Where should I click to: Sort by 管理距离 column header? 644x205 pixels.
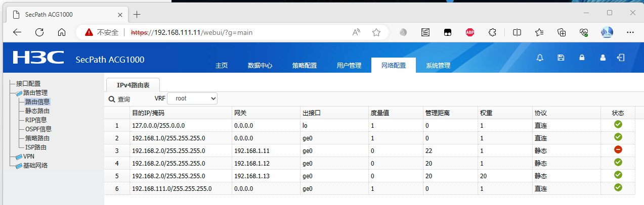(x=450, y=113)
